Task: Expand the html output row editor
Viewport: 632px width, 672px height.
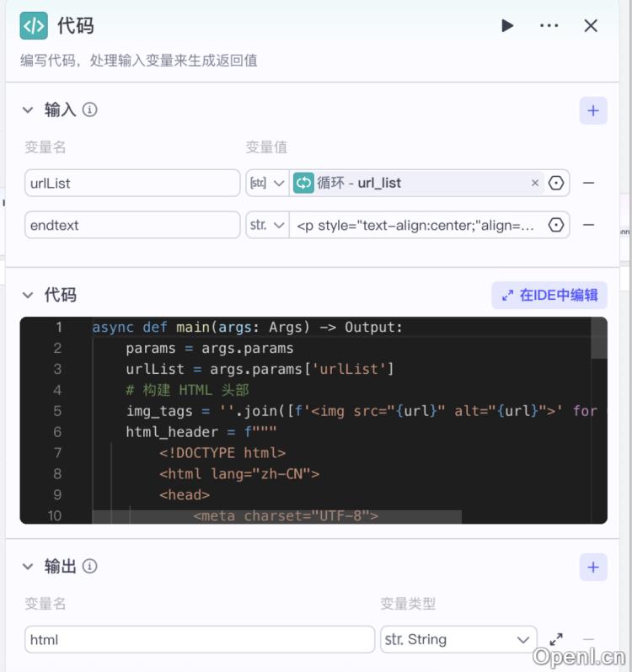Action: [556, 639]
